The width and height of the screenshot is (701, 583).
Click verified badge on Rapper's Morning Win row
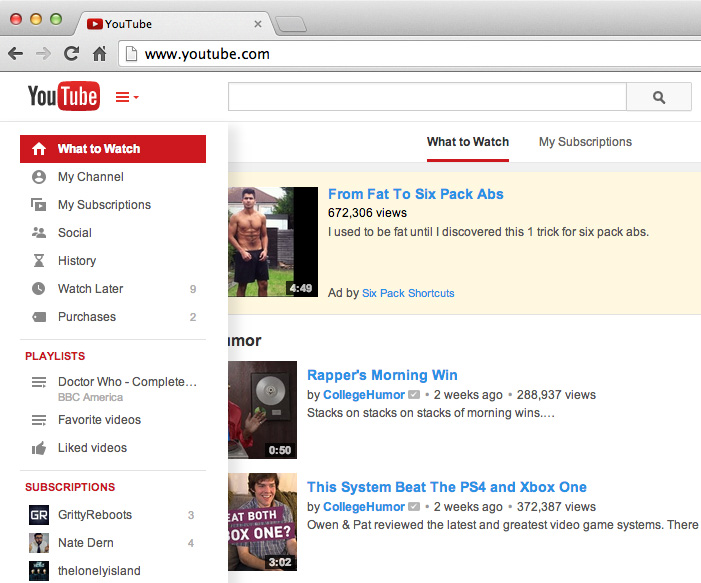click(414, 395)
